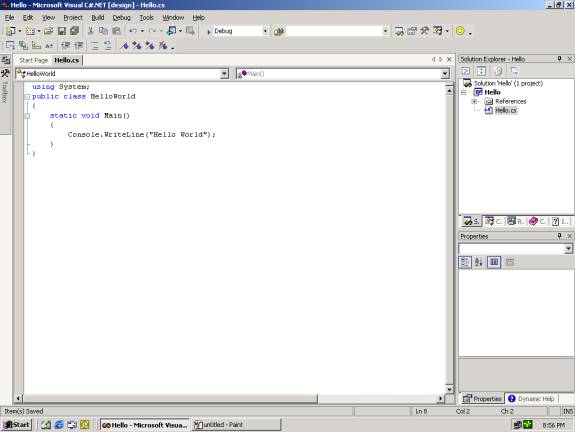Toggle the Properties grid view button
The height and width of the screenshot is (432, 575).
(494, 262)
